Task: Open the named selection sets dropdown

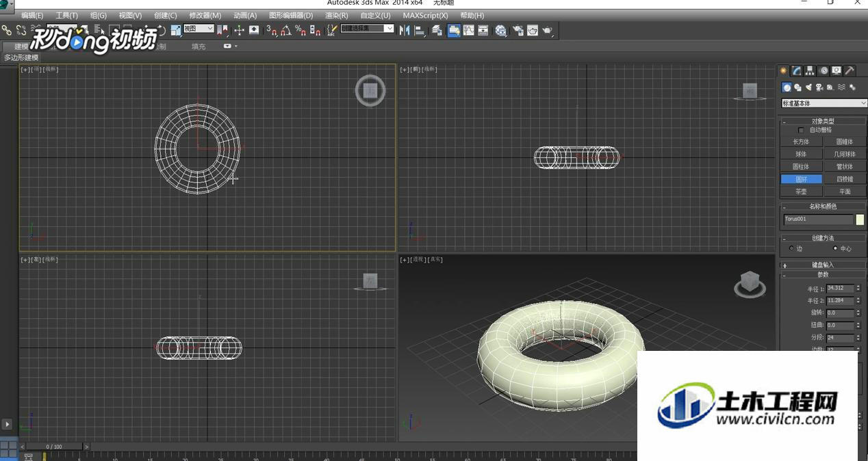Action: pyautogui.click(x=367, y=29)
